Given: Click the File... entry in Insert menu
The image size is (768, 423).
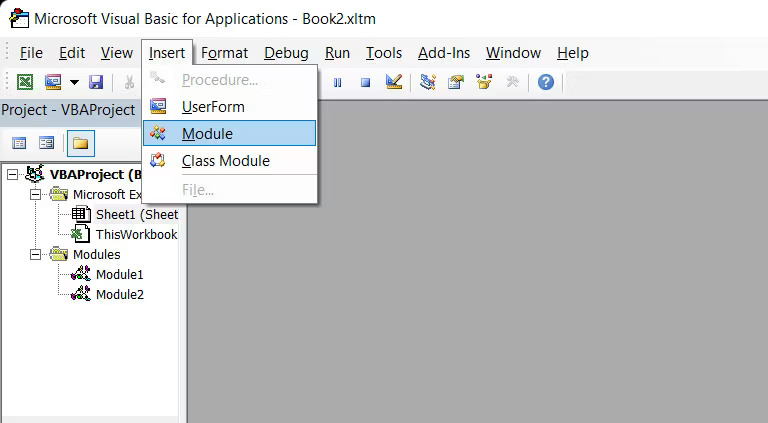Looking at the screenshot, I should click(x=229, y=189).
